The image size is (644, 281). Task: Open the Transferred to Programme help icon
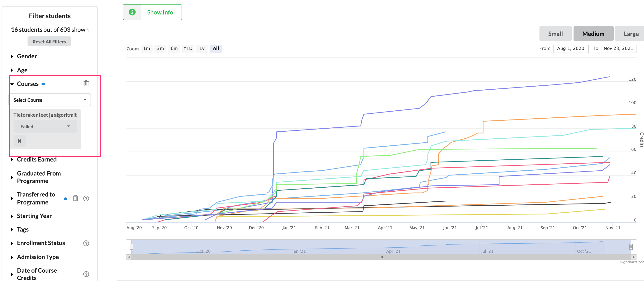click(86, 198)
